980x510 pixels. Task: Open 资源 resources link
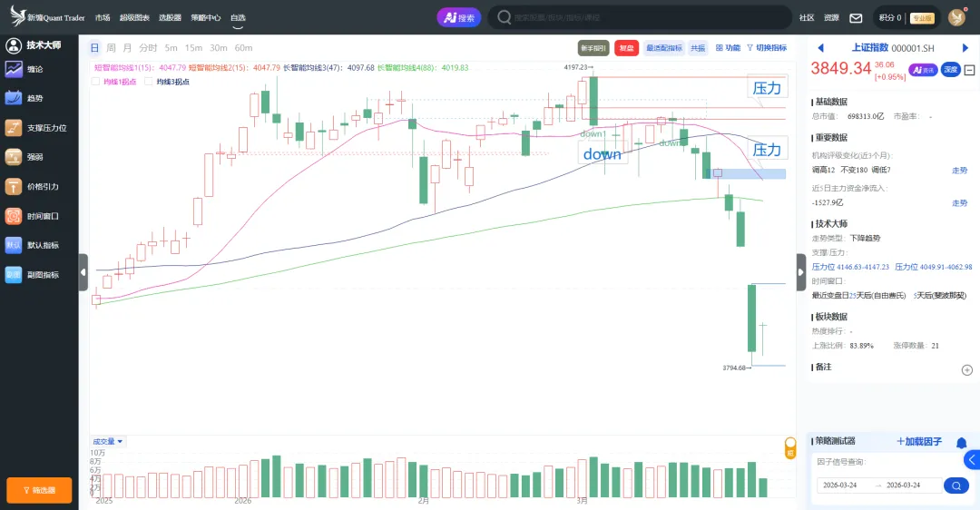pyautogui.click(x=831, y=17)
